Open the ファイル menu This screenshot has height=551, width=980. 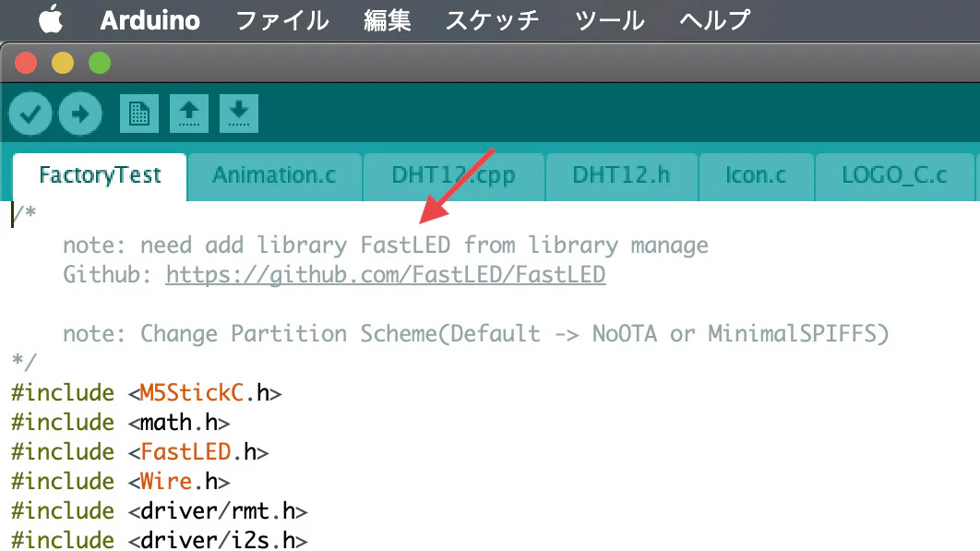coord(281,20)
